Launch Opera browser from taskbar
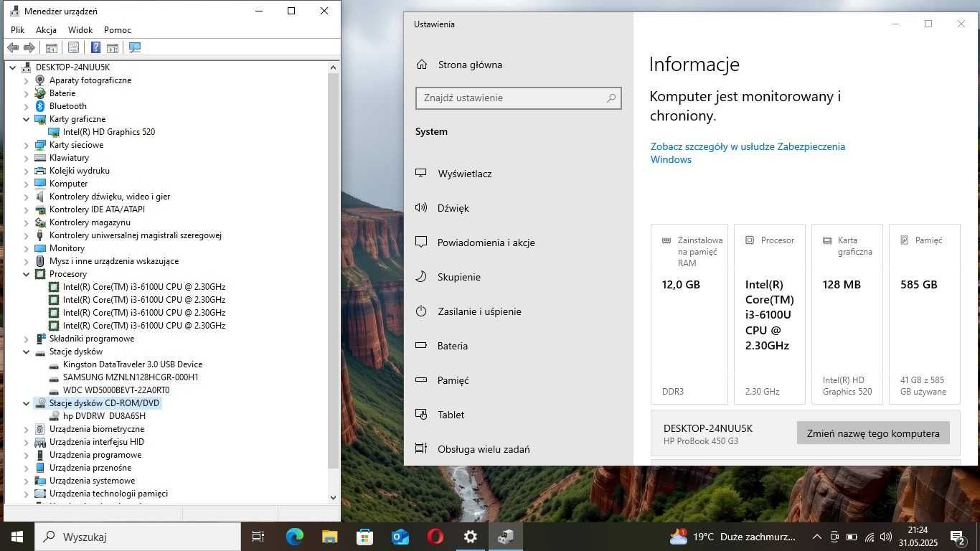 pos(435,537)
